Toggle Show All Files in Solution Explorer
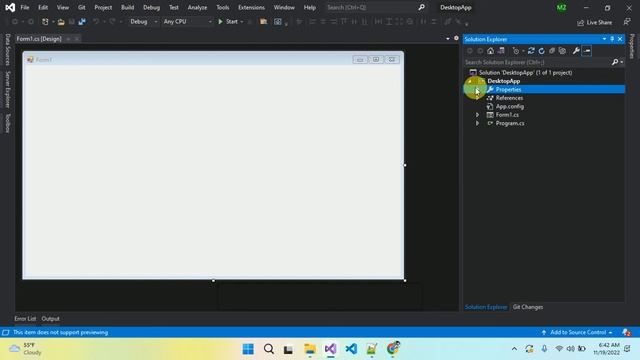Screen dimensions: 640x360 pos(562,51)
